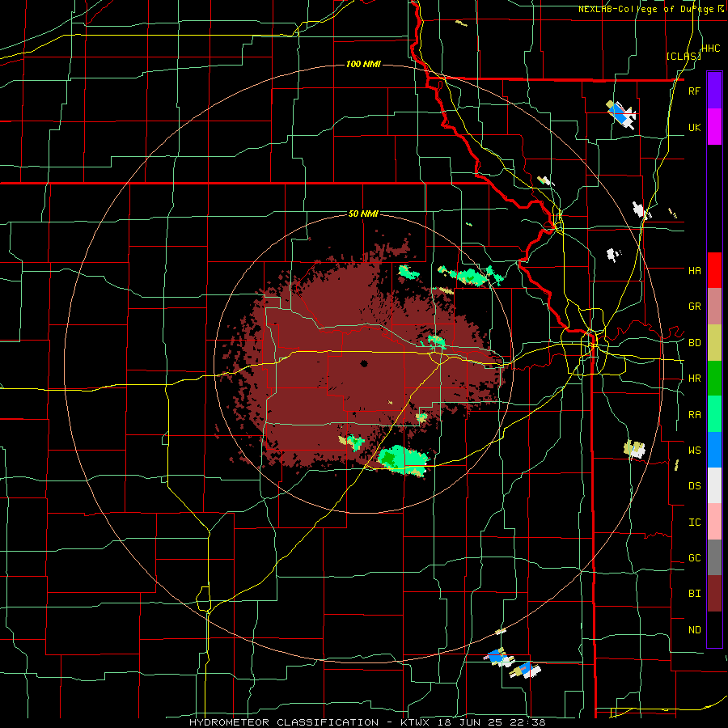Image resolution: width=728 pixels, height=728 pixels.
Task: Click the white DS legend swatch
Action: pos(714,485)
